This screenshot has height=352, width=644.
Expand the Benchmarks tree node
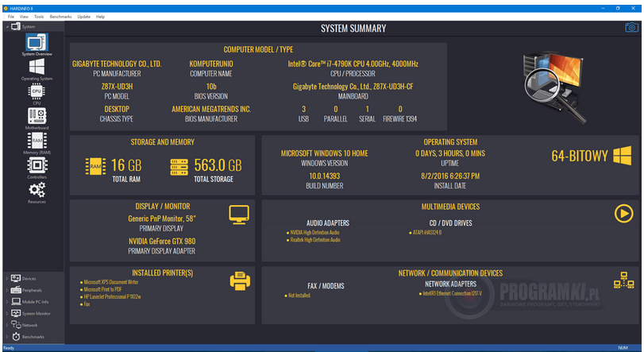(x=7, y=337)
